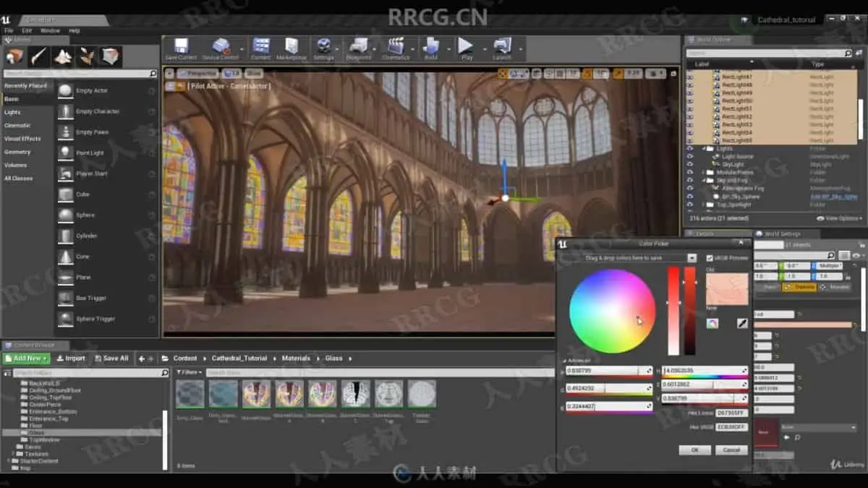Select the Cube basic shape

[107, 194]
